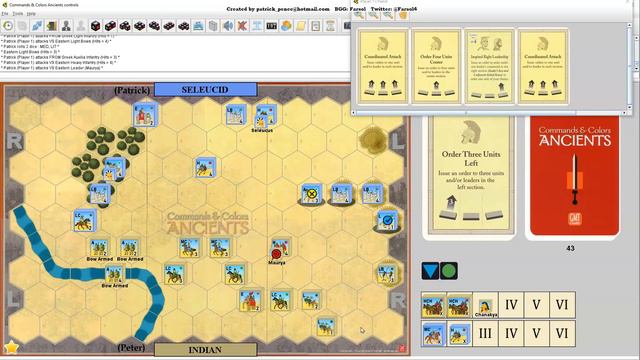640x360 pixels.
Task: Click the blue triangle marker
Action: click(430, 271)
